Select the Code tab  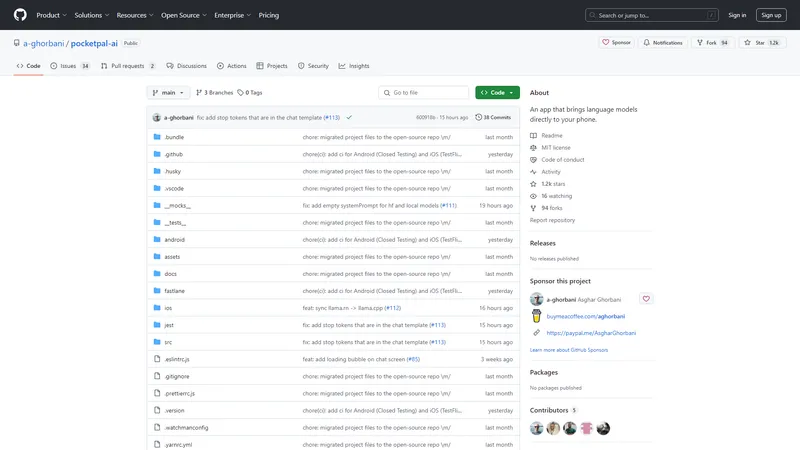coord(29,66)
